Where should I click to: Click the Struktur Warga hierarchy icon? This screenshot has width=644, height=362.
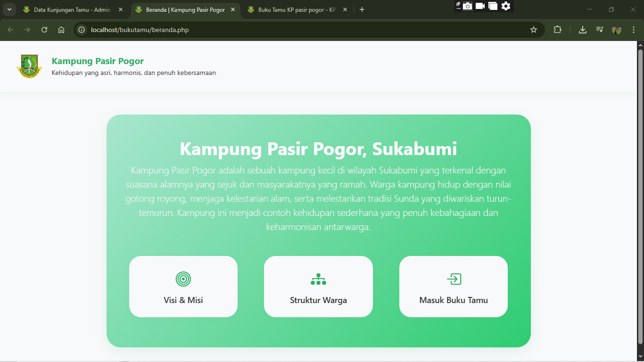coord(318,279)
